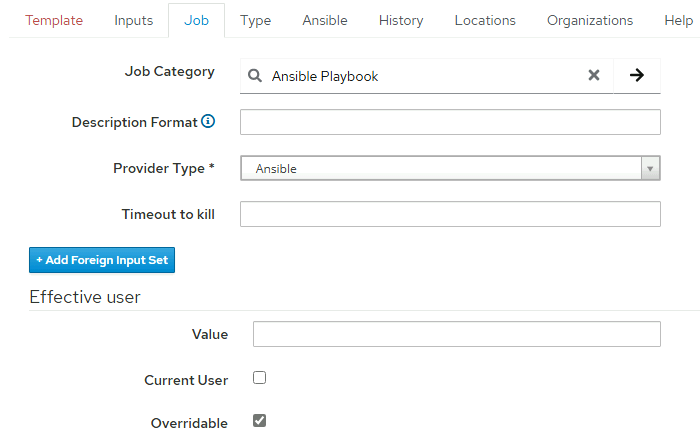Click Add Foreign Input Set button
The width and height of the screenshot is (700, 433).
click(102, 260)
